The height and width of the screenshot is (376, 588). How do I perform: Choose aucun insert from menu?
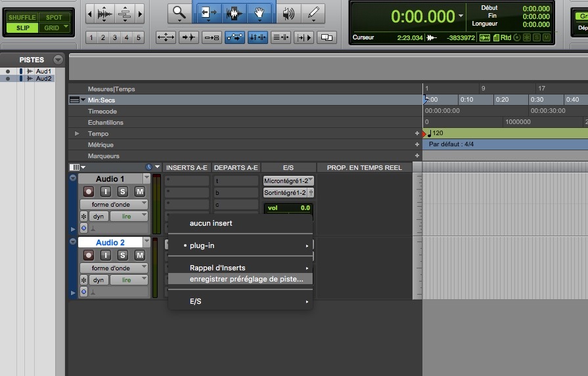tap(240, 223)
